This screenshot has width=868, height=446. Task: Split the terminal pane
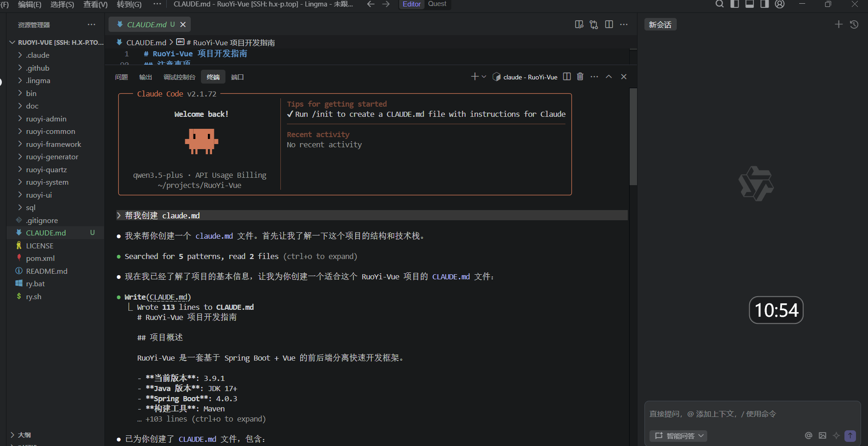(567, 77)
